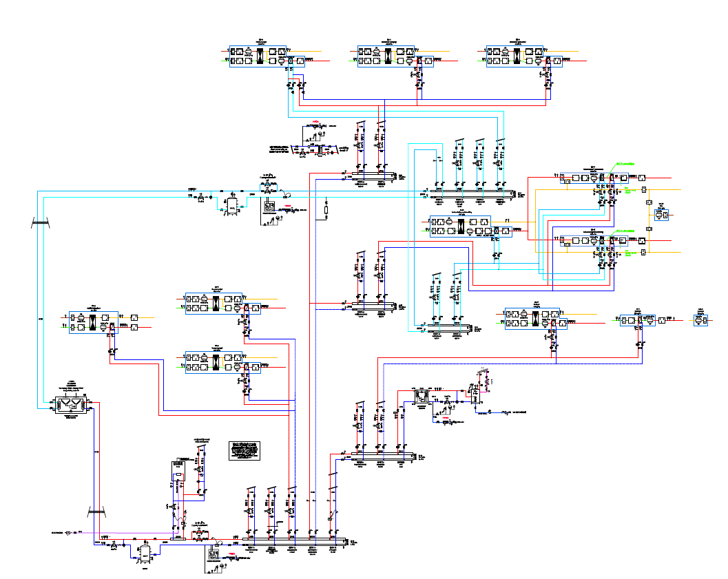The image size is (728, 579).
Task: Select the fan unit between the orange duct lines
Action: [661, 215]
